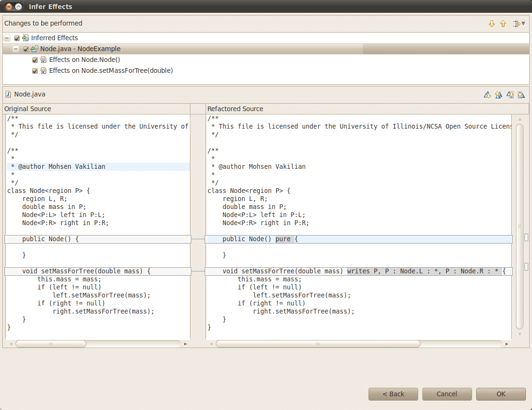Viewport: 532px width, 410px height.
Task: Click 'double mass in P;' in Refactored Source
Action: (x=254, y=207)
